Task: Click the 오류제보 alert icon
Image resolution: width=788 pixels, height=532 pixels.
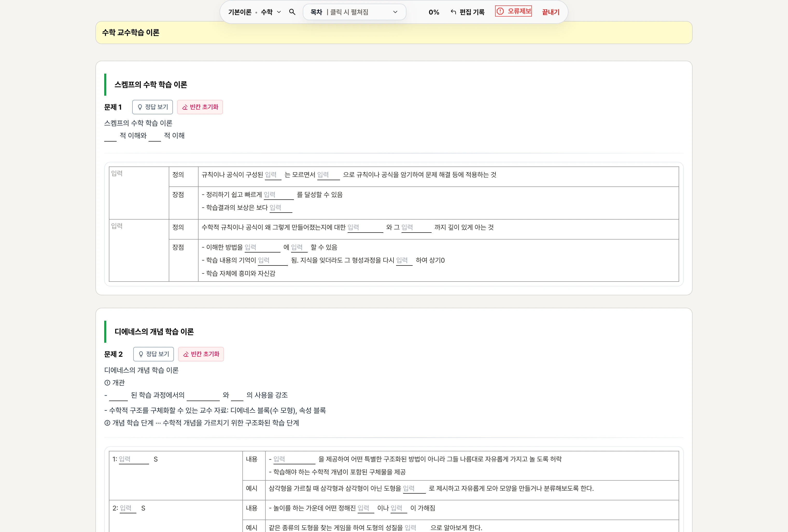Action: tap(500, 11)
